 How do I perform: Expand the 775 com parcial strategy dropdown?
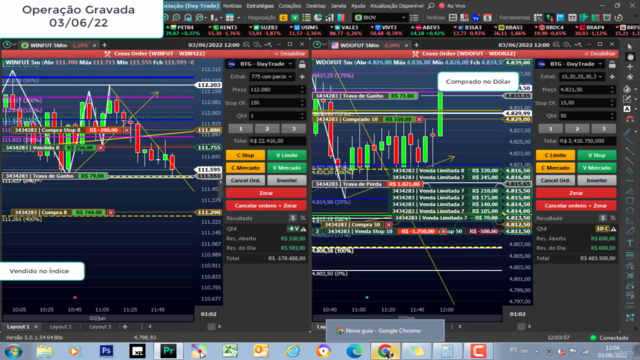click(x=272, y=77)
